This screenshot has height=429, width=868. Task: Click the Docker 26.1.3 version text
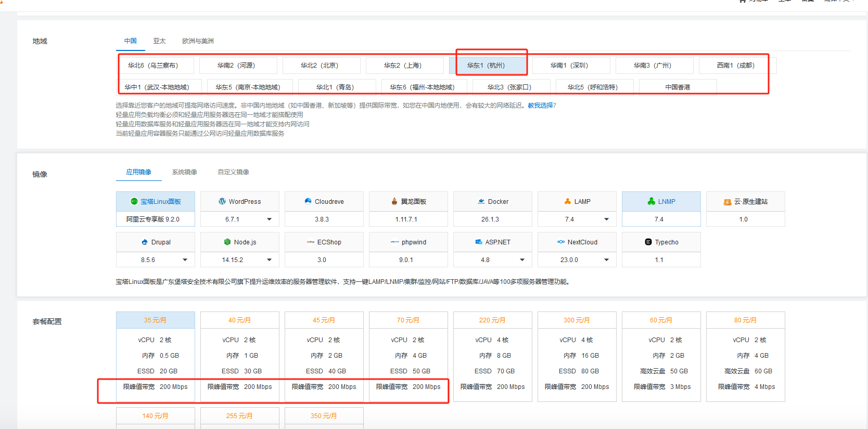[490, 219]
